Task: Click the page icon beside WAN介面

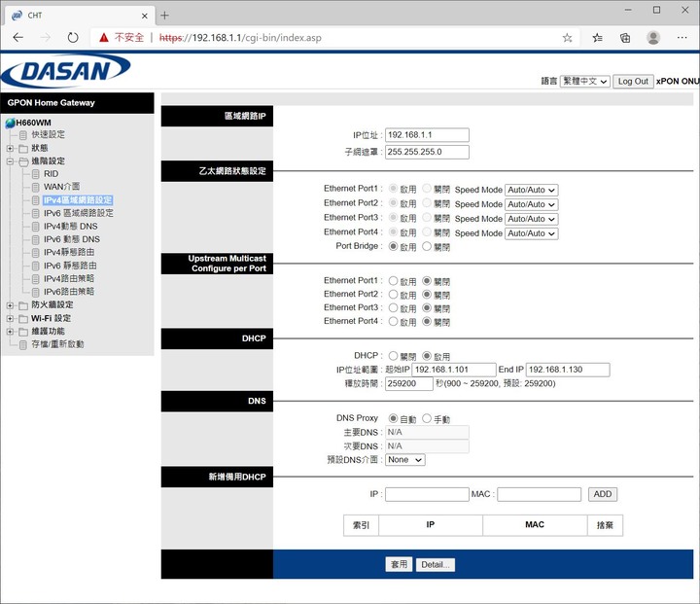Action: pyautogui.click(x=36, y=187)
